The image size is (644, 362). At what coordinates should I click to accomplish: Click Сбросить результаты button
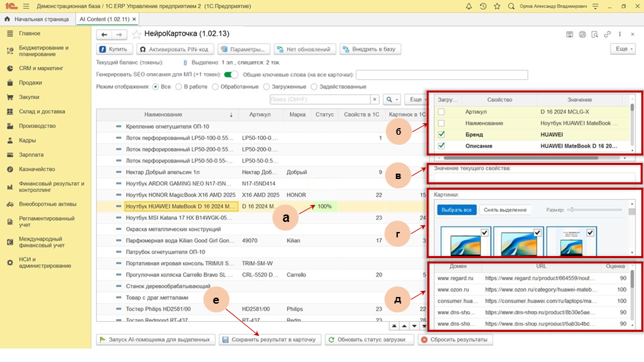point(455,340)
